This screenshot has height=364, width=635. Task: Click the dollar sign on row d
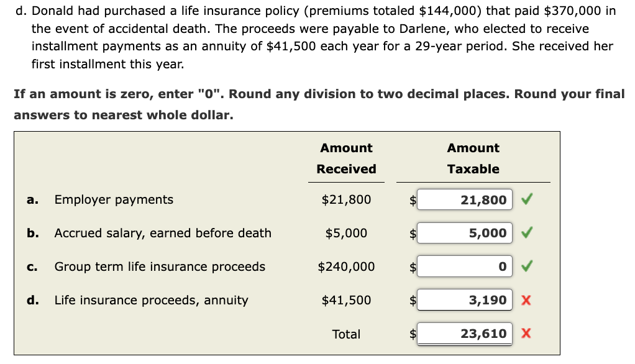[411, 300]
